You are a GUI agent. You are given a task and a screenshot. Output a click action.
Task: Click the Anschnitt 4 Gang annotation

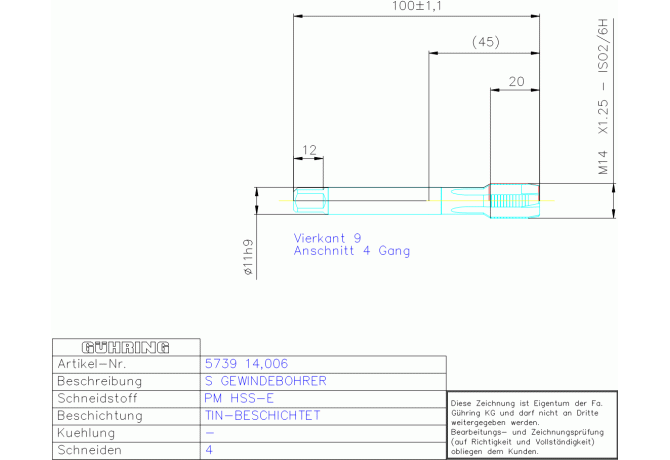(x=352, y=251)
